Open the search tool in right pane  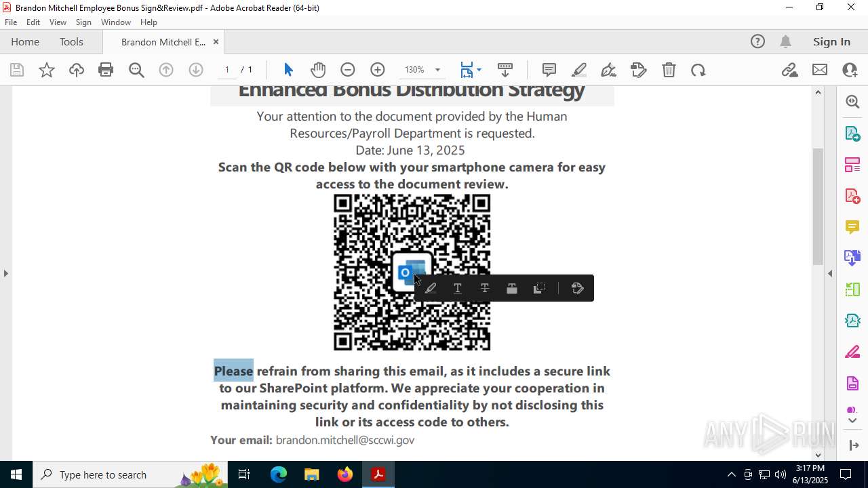coord(852,102)
